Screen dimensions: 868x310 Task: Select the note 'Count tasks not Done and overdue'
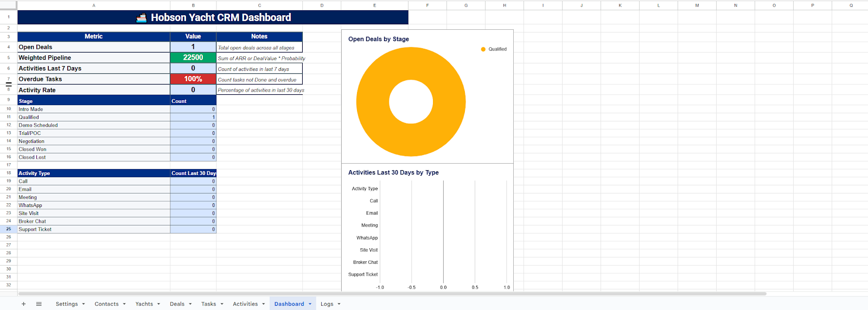259,80
